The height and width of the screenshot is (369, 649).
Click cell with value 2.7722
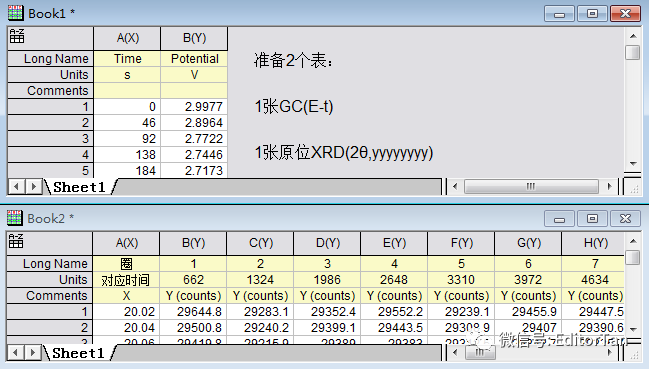point(194,139)
